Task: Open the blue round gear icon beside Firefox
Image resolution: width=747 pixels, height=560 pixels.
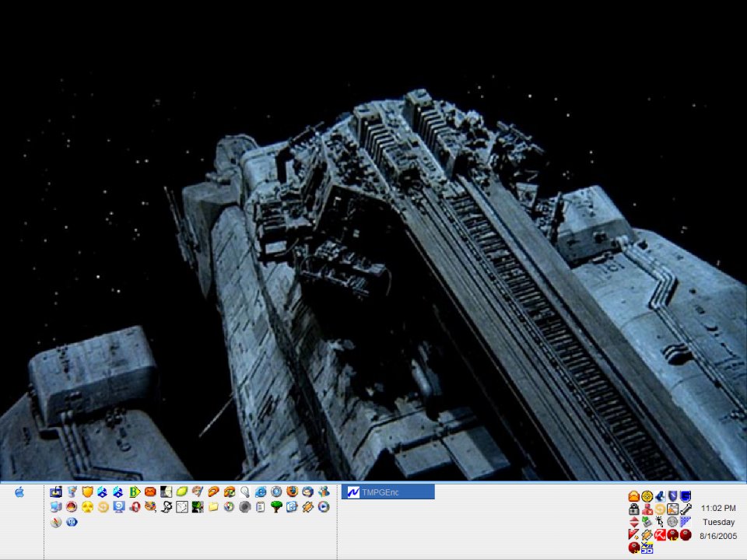Action: tap(276, 492)
